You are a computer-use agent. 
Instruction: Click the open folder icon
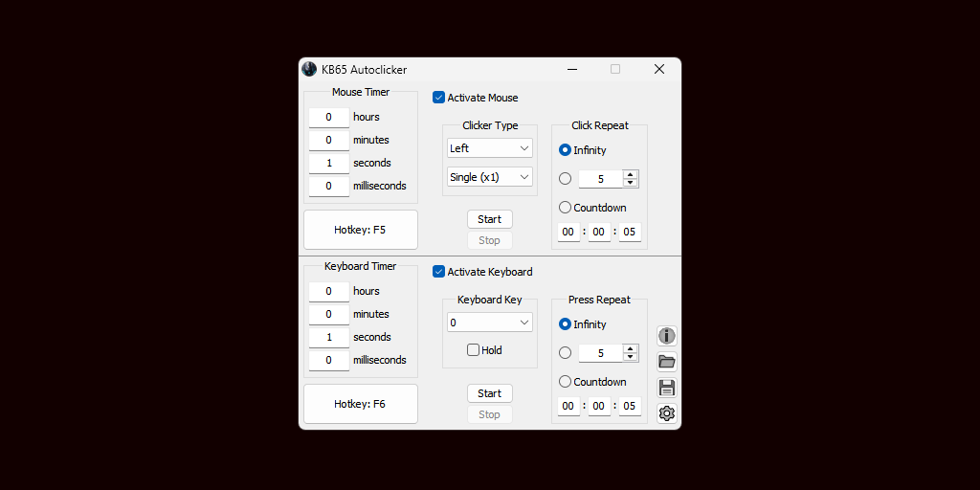click(667, 361)
